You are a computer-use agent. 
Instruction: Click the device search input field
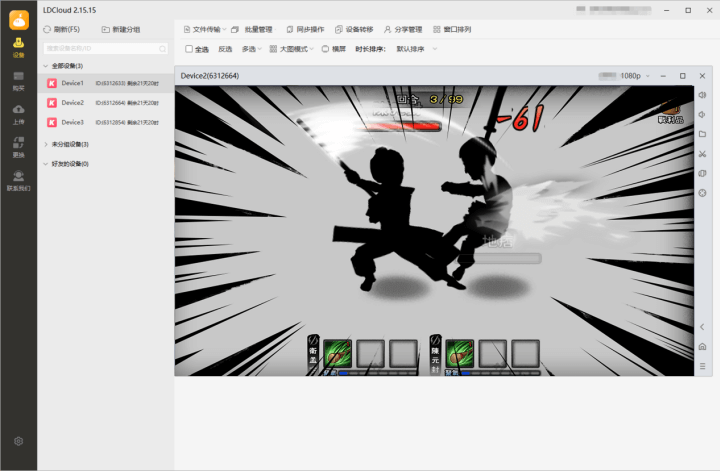[106, 49]
